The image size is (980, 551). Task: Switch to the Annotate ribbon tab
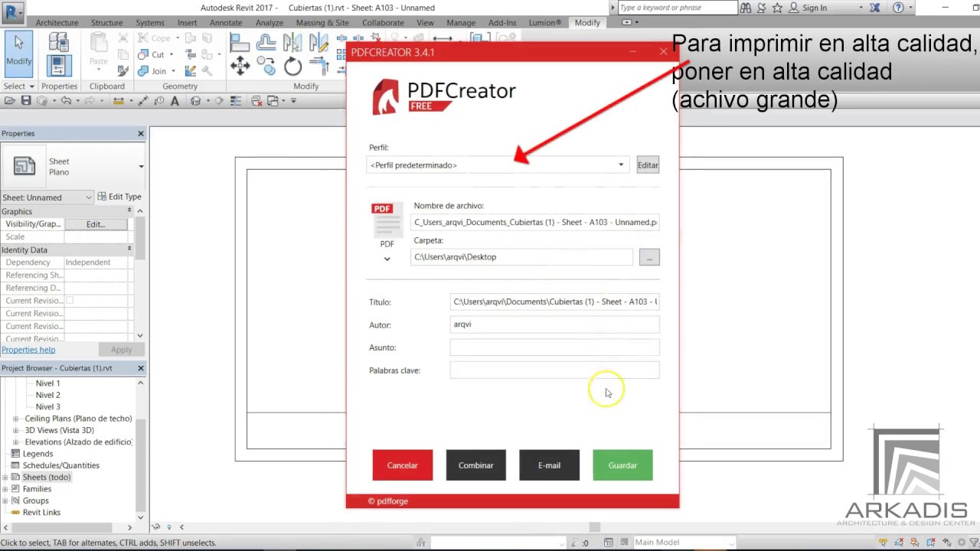(x=226, y=23)
